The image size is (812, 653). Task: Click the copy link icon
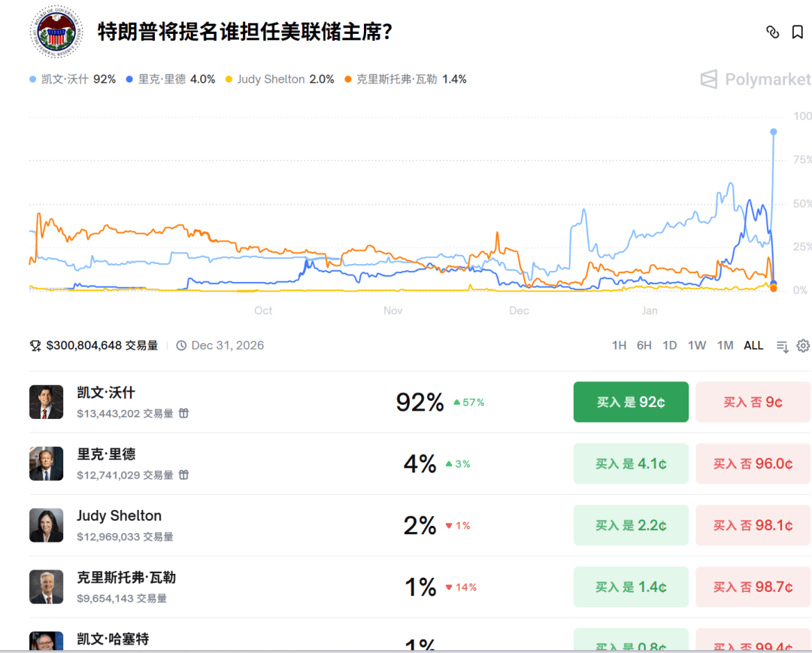click(772, 32)
